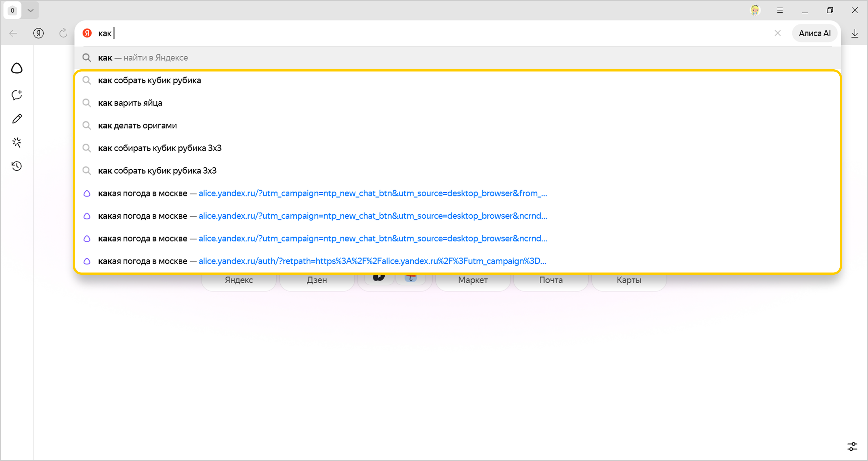Viewport: 868px width, 461px height.
Task: Open the Почта shortcut tile
Action: (x=551, y=280)
